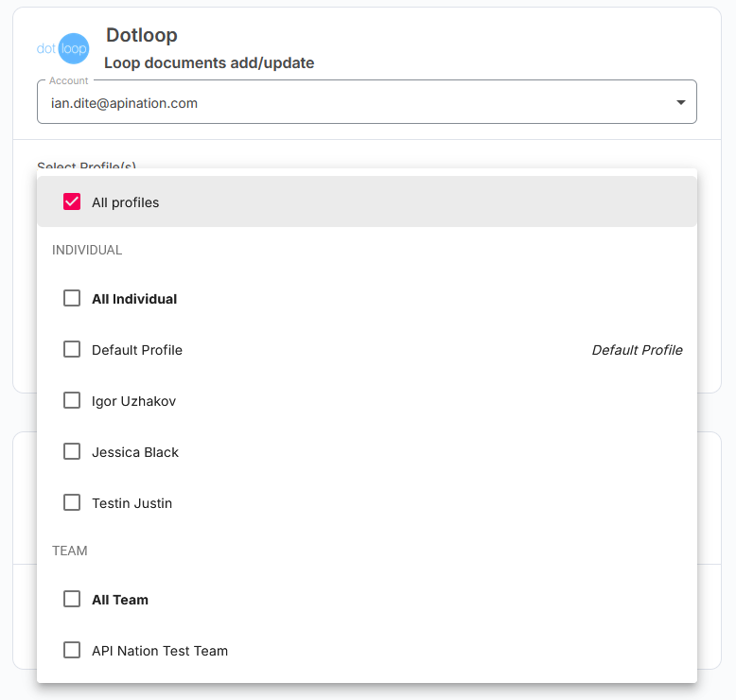Tick the Default Profile checkbox

tap(72, 349)
